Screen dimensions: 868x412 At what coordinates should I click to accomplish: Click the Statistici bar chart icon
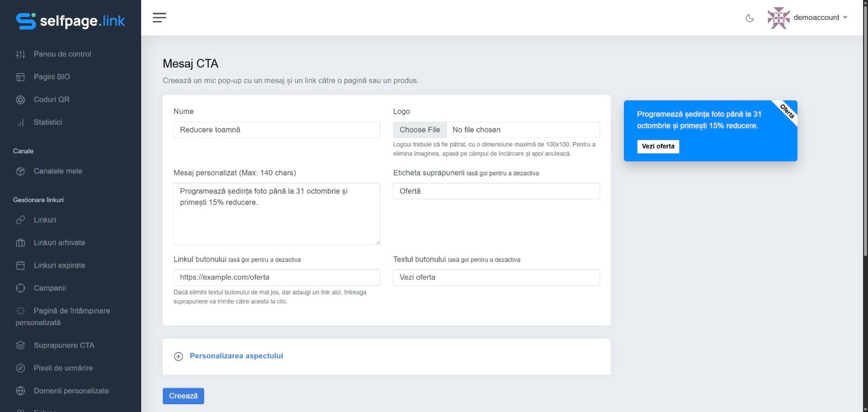click(x=20, y=122)
